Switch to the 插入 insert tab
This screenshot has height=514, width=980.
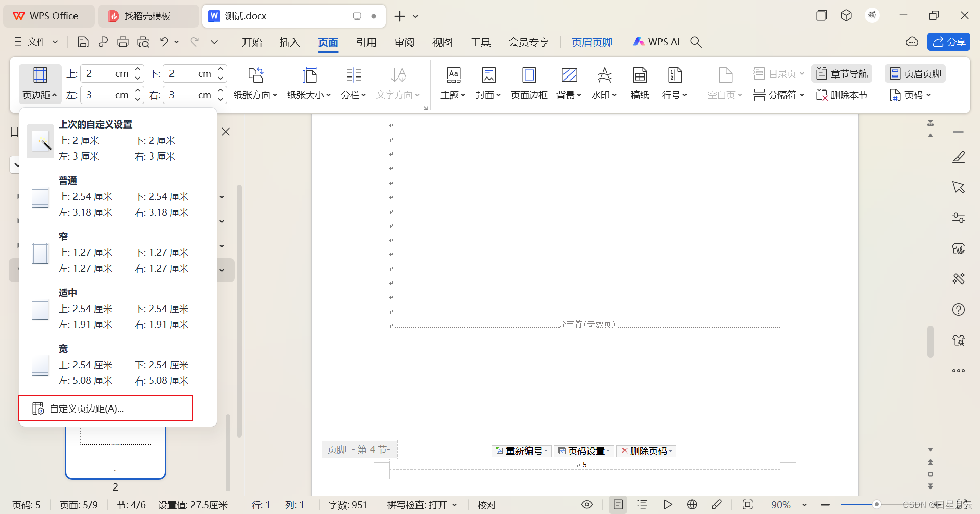point(289,42)
